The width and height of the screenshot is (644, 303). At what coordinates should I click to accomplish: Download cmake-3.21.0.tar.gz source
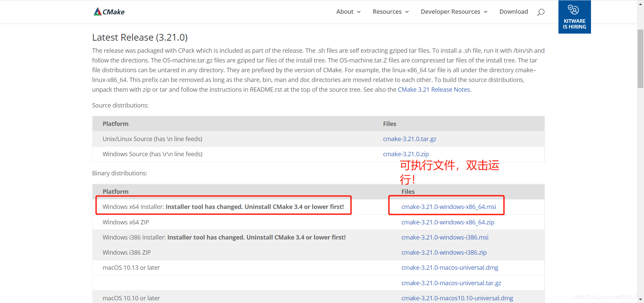pyautogui.click(x=410, y=139)
